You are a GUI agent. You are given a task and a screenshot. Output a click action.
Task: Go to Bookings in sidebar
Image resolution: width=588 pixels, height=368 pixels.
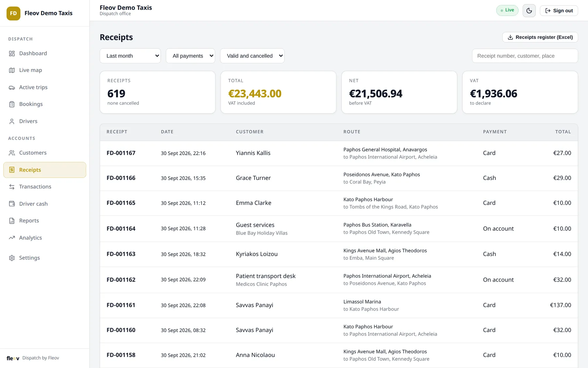(x=45, y=104)
